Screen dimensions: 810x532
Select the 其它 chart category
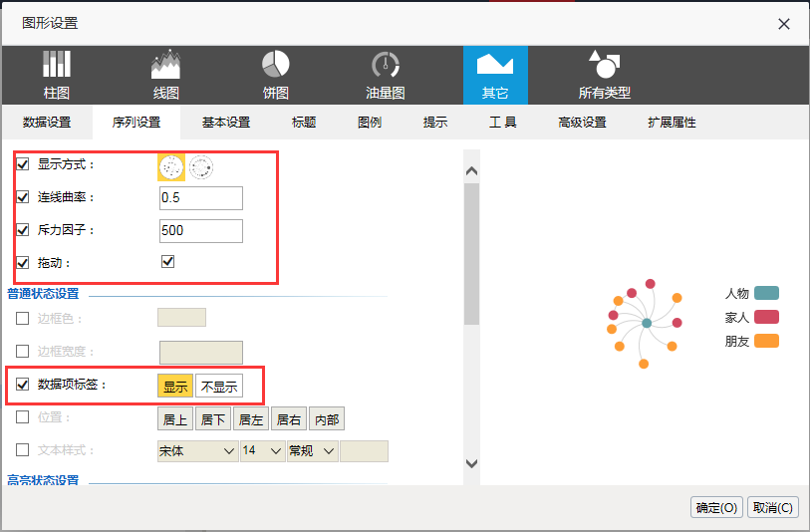click(495, 76)
